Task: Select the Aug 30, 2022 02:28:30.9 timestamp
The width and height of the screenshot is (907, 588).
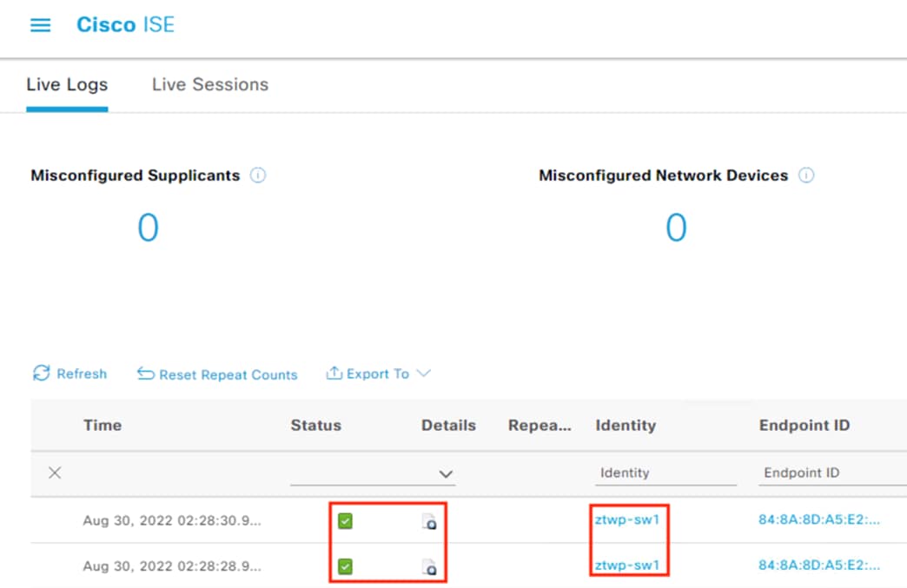Action: click(172, 520)
